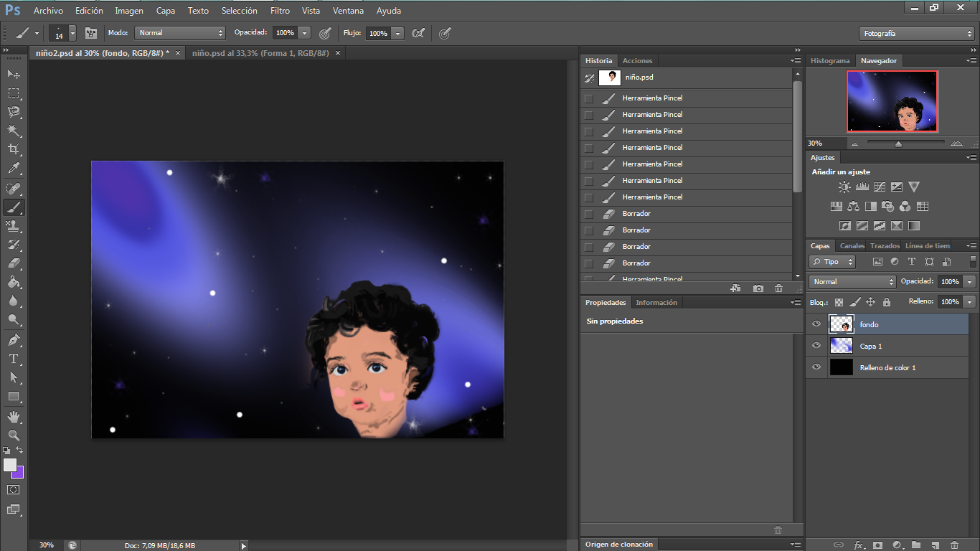Toggle lock transparent pixels
The image size is (980, 551).
tap(839, 302)
